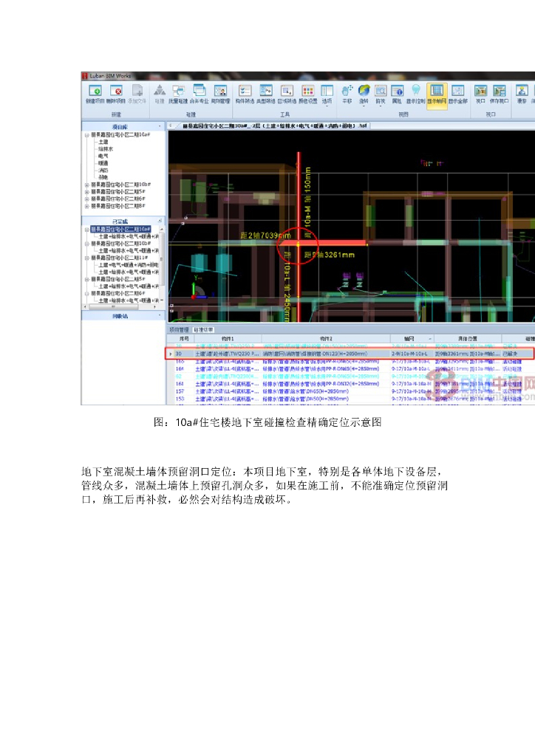Click the 序号 column header

click(x=184, y=339)
